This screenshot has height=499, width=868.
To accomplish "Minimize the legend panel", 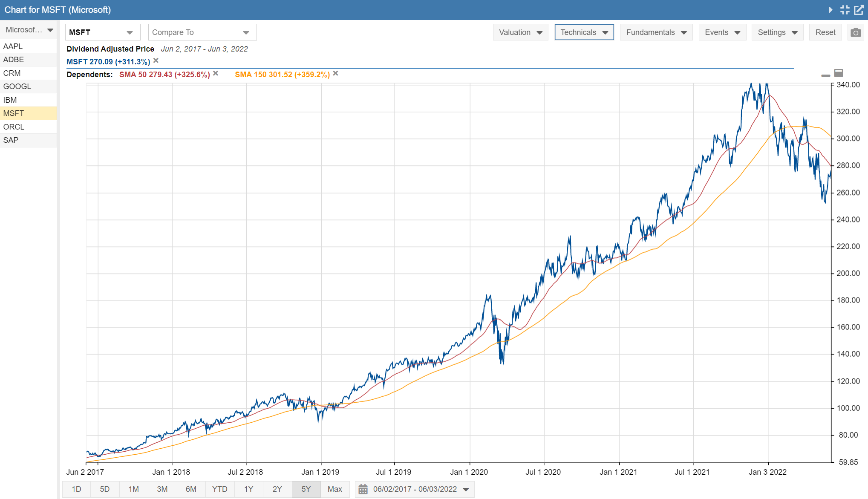I will pos(825,75).
